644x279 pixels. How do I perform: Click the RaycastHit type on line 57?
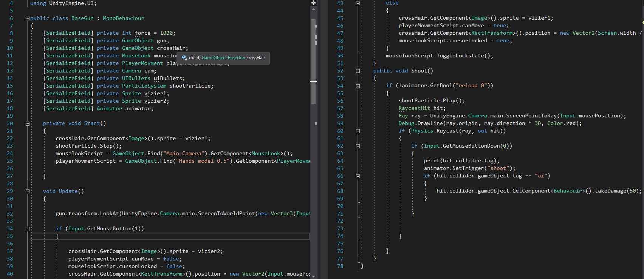click(x=414, y=108)
